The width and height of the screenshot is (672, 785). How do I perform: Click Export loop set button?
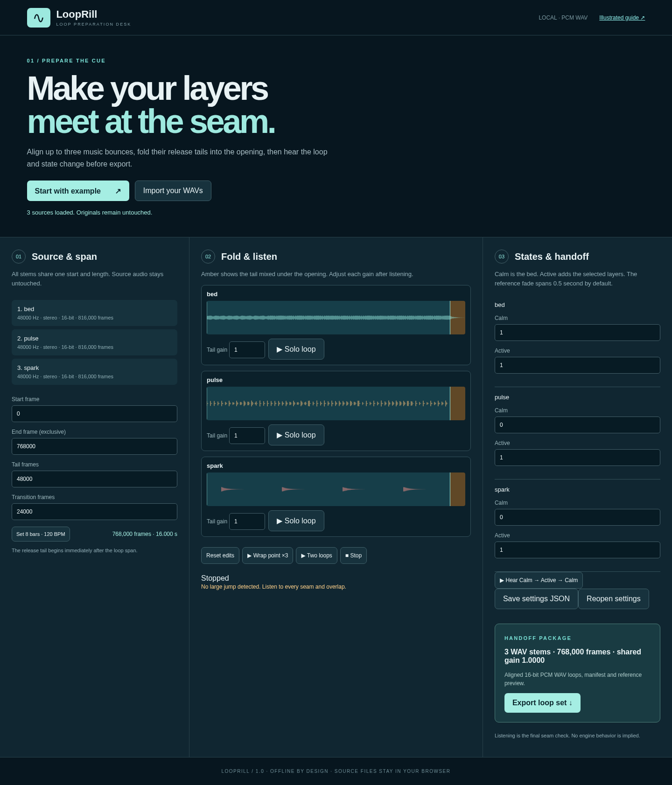pos(542,703)
